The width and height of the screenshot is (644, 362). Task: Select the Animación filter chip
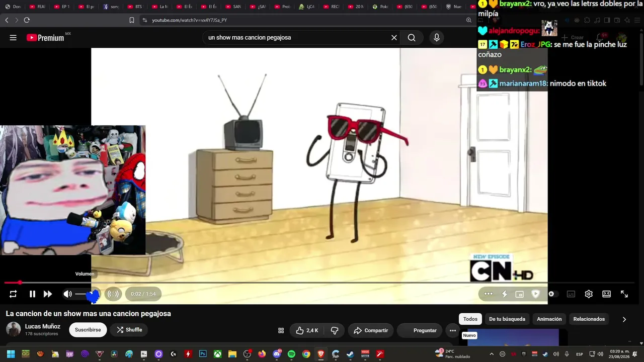coord(549,319)
